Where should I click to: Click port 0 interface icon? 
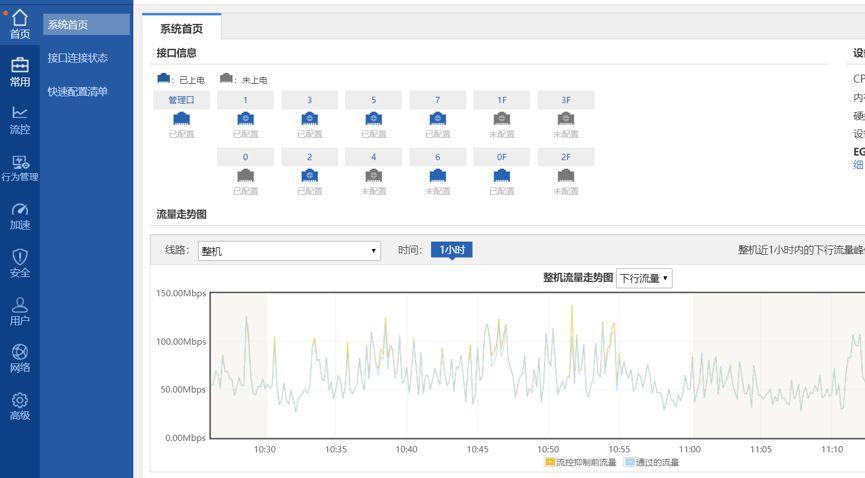pyautogui.click(x=245, y=176)
